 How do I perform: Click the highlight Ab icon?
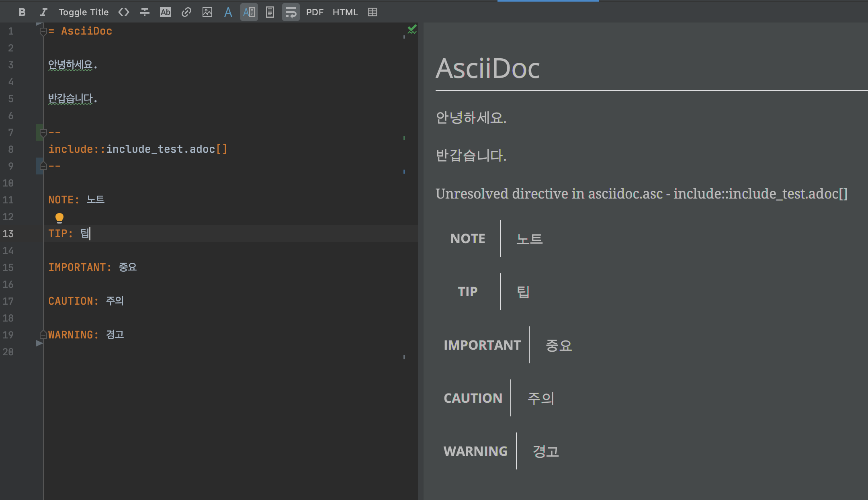(166, 12)
